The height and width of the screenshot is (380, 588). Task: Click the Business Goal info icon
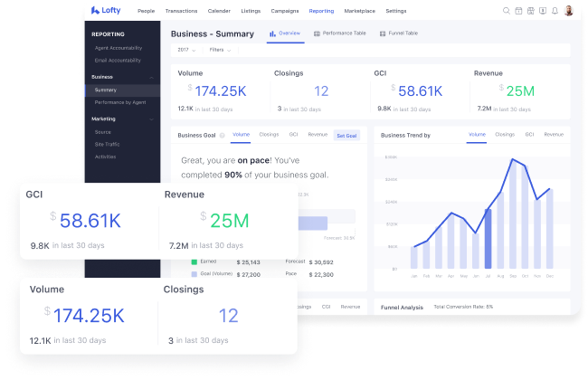223,135
